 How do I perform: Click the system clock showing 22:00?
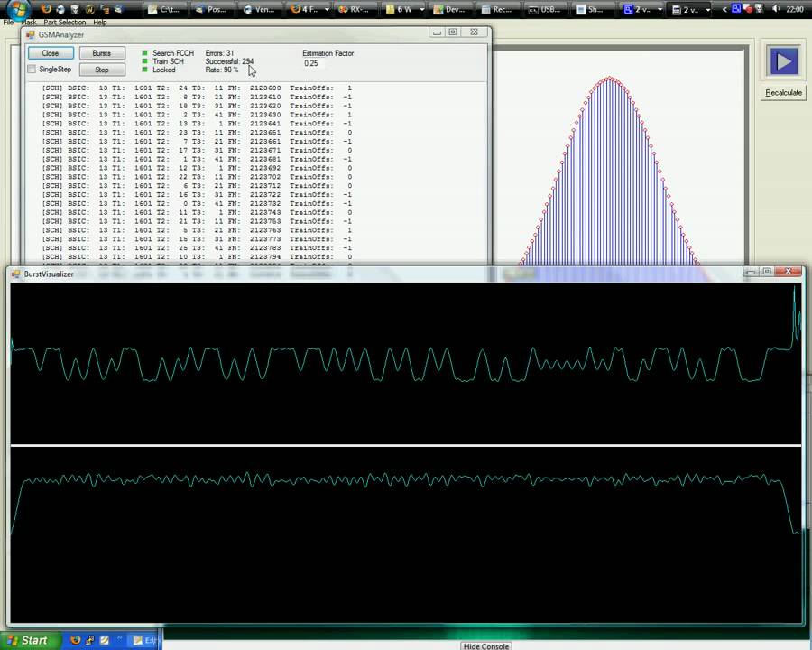(795, 9)
